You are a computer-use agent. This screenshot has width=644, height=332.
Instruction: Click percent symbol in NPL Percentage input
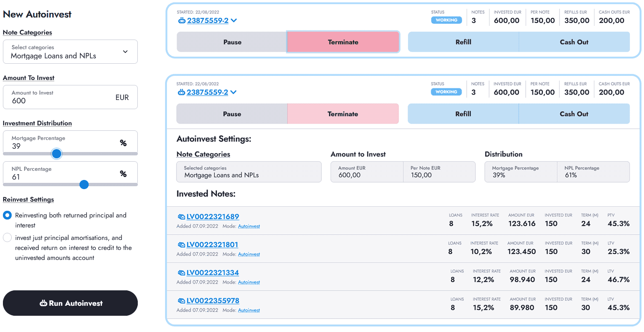click(123, 174)
